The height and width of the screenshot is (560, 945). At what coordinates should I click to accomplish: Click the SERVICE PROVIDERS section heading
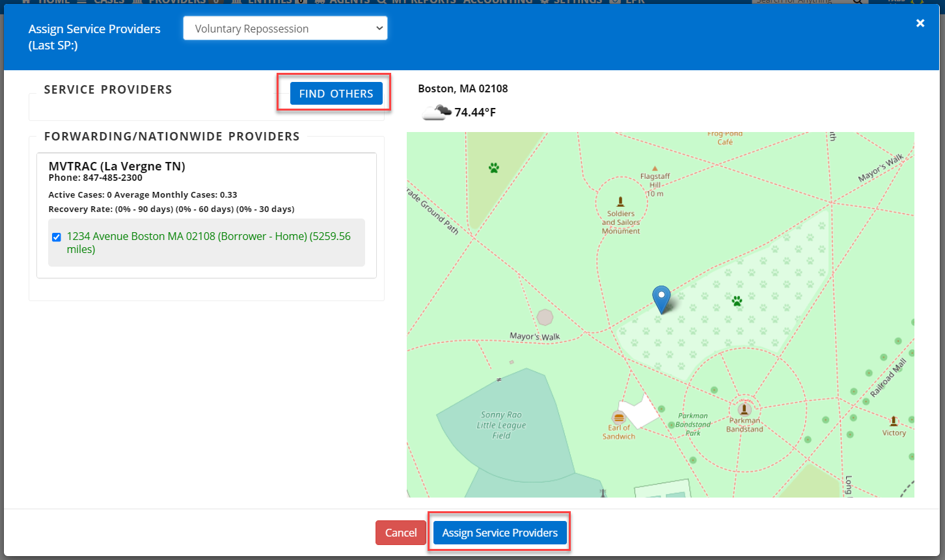click(108, 90)
